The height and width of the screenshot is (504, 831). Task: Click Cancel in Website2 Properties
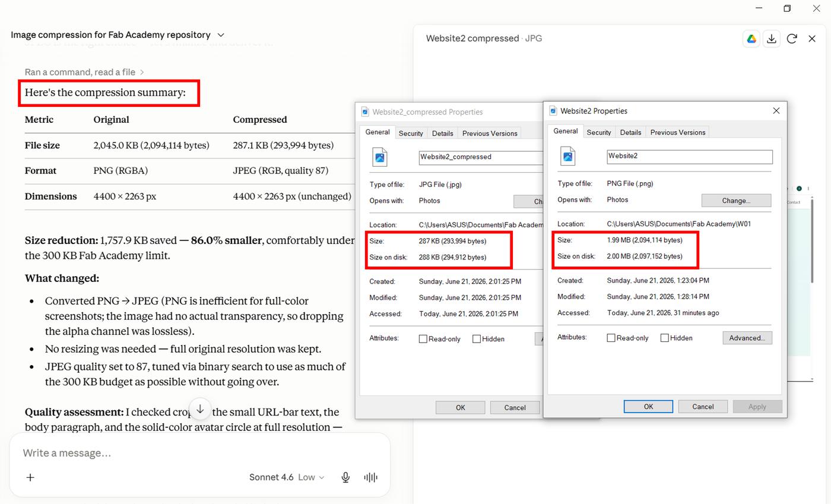[x=703, y=407]
